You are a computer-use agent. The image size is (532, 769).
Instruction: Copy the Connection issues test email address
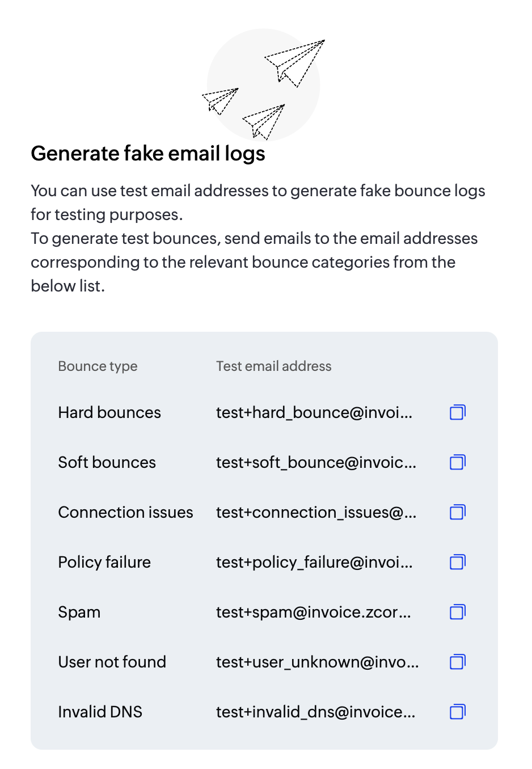(x=457, y=512)
